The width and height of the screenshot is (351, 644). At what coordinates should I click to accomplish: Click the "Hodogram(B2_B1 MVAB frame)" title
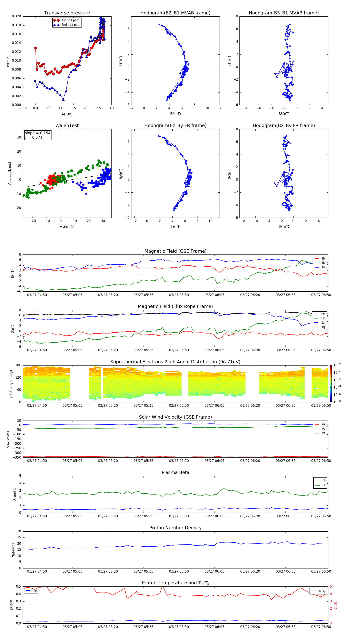[175, 13]
